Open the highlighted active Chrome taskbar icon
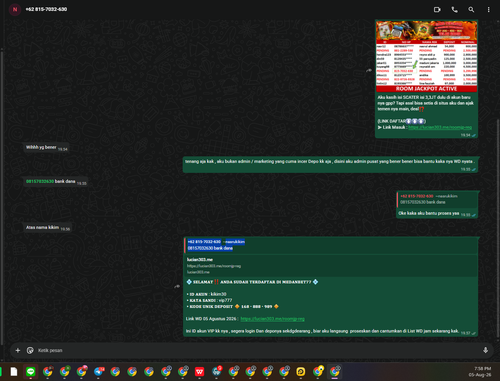 [334, 371]
